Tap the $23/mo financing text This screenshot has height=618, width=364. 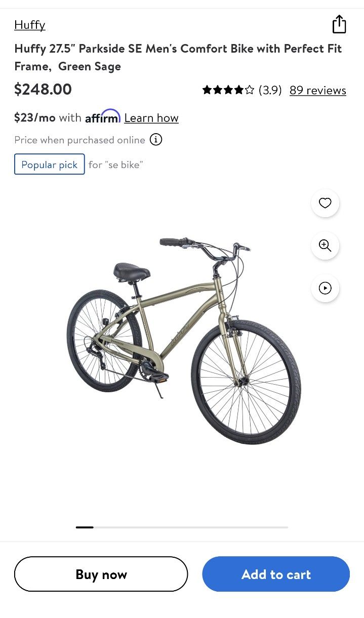pyautogui.click(x=35, y=117)
